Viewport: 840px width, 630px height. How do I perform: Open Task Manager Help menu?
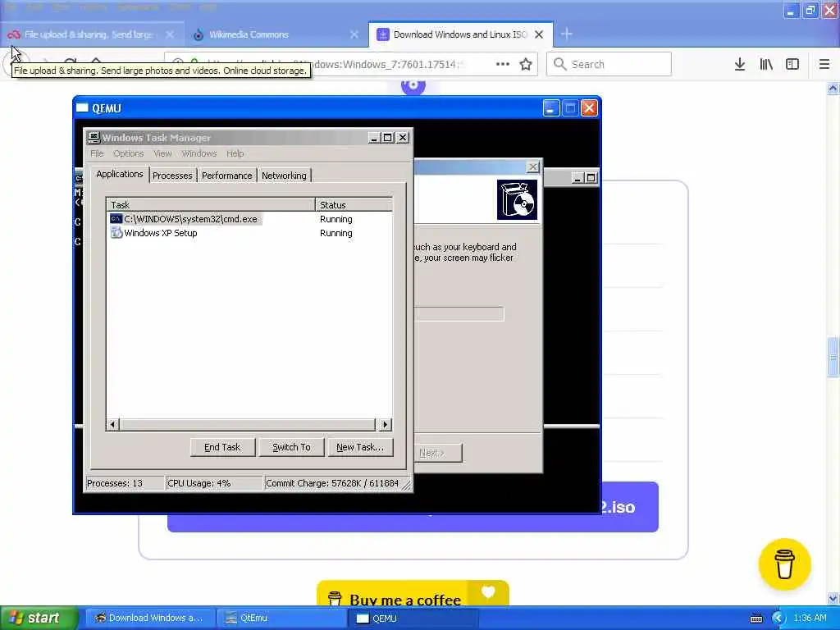tap(235, 153)
